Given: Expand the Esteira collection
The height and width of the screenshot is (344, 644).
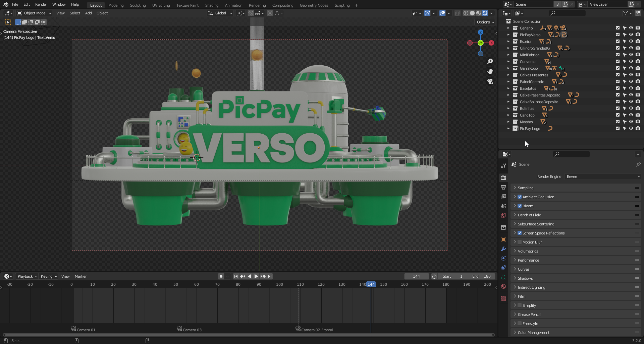Looking at the screenshot, I should tap(508, 42).
